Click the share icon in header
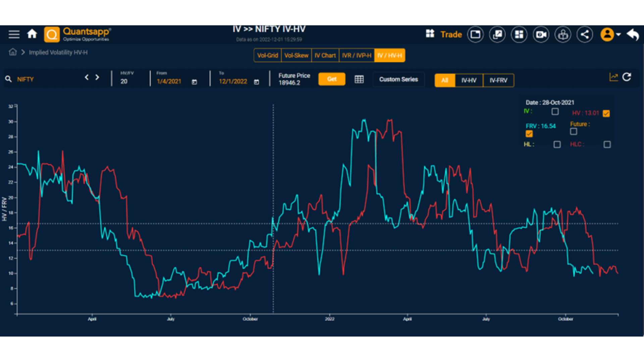 coord(585,35)
